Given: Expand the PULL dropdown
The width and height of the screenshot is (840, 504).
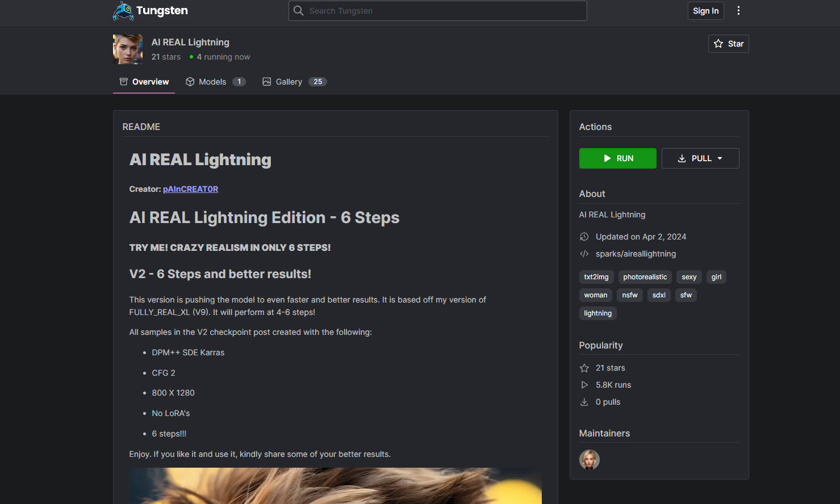Looking at the screenshot, I should [700, 158].
